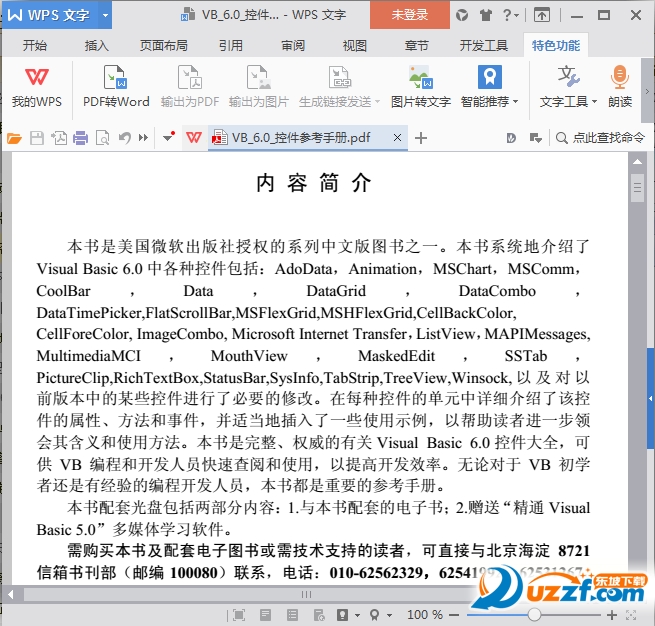Image resolution: width=655 pixels, height=626 pixels.
Task: Click the fullscreen view icon in status bar
Action: coord(239,615)
